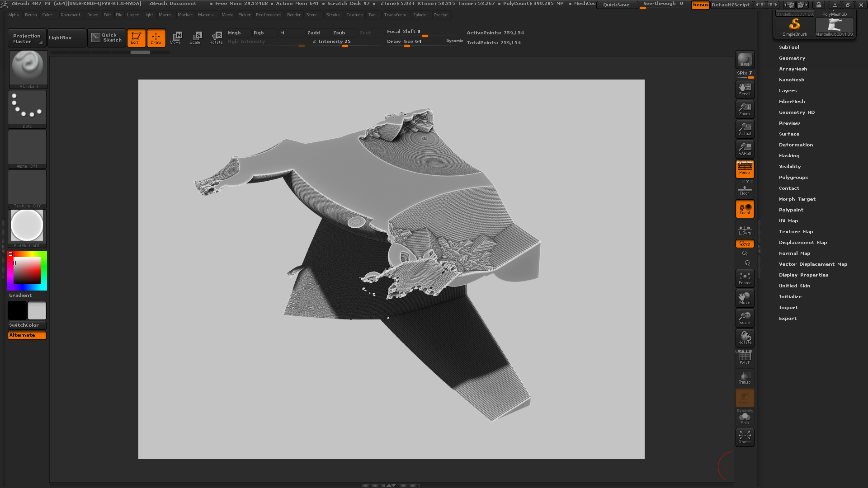Toggle the Floor grid
868x488 pixels.
[x=745, y=190]
